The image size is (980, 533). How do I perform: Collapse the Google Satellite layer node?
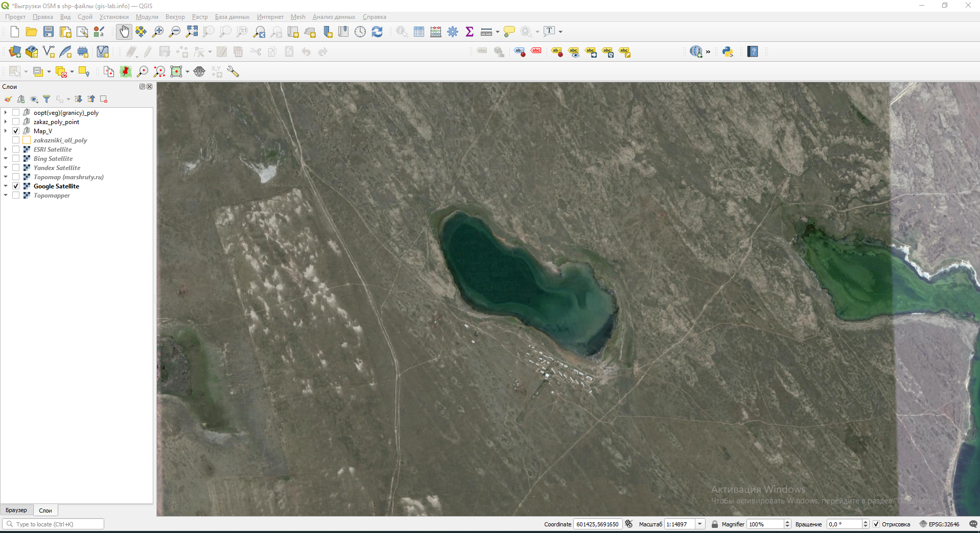6,186
